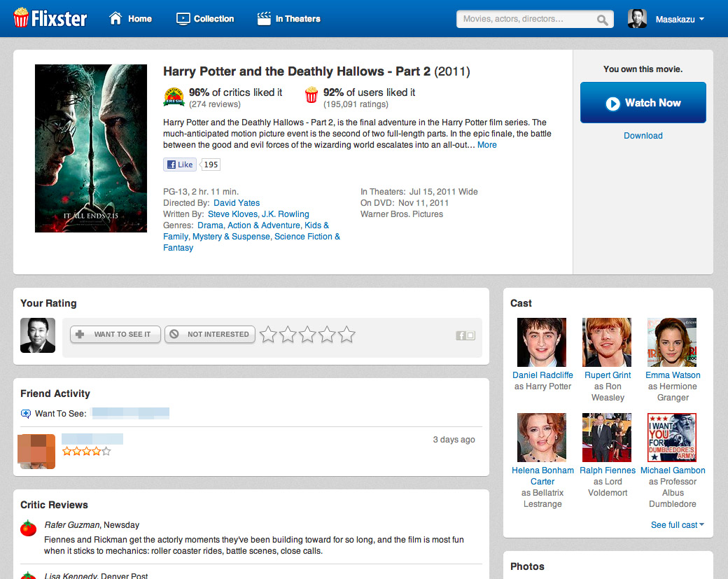The width and height of the screenshot is (728, 579).
Task: Open the Home menu item
Action: pyautogui.click(x=130, y=19)
